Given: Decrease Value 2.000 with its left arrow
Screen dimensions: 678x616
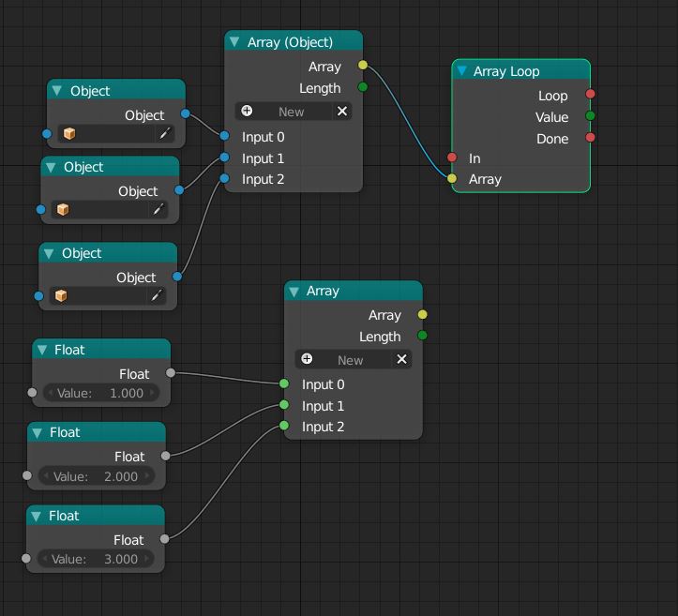Looking at the screenshot, I should coord(46,476).
